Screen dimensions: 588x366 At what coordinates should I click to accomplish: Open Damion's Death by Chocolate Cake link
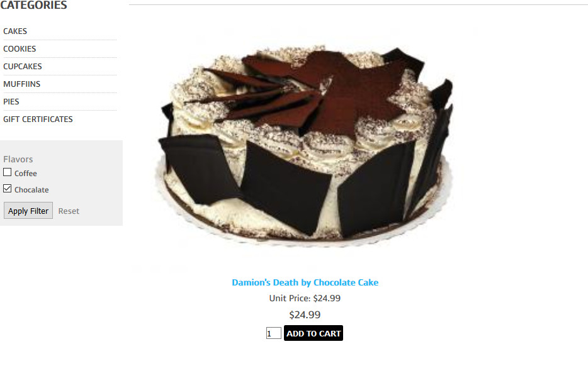pyautogui.click(x=305, y=282)
